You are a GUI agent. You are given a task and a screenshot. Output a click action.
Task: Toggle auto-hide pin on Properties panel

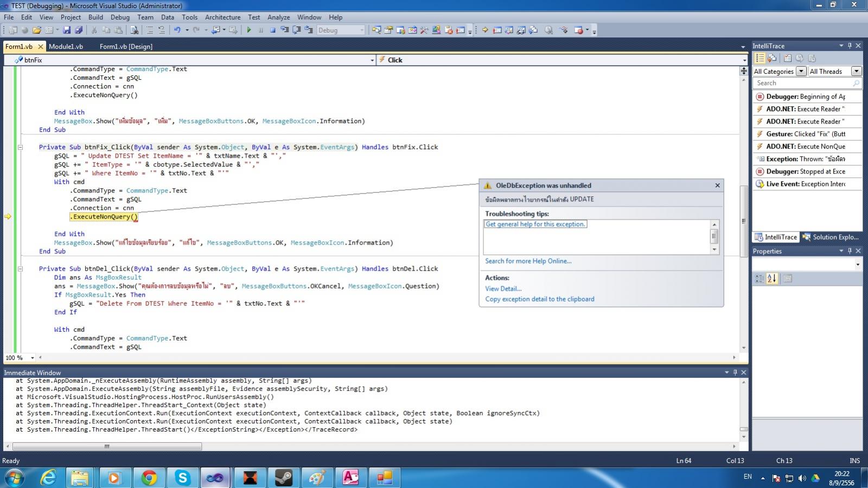(850, 251)
